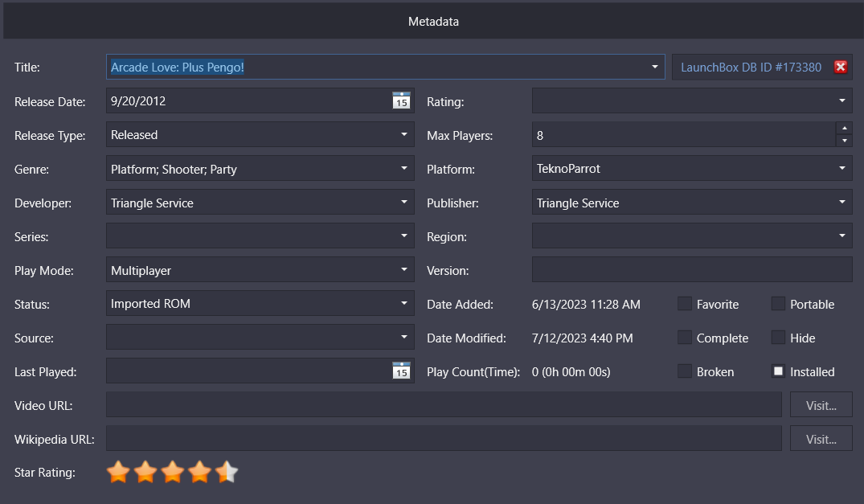Click Visit button for Wikipedia URL

click(821, 438)
